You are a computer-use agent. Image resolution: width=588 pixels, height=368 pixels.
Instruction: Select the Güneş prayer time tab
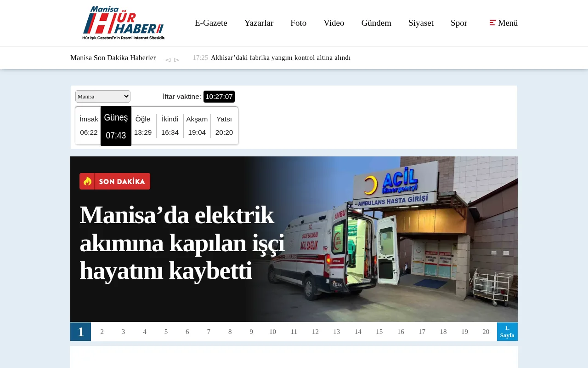pos(116,126)
